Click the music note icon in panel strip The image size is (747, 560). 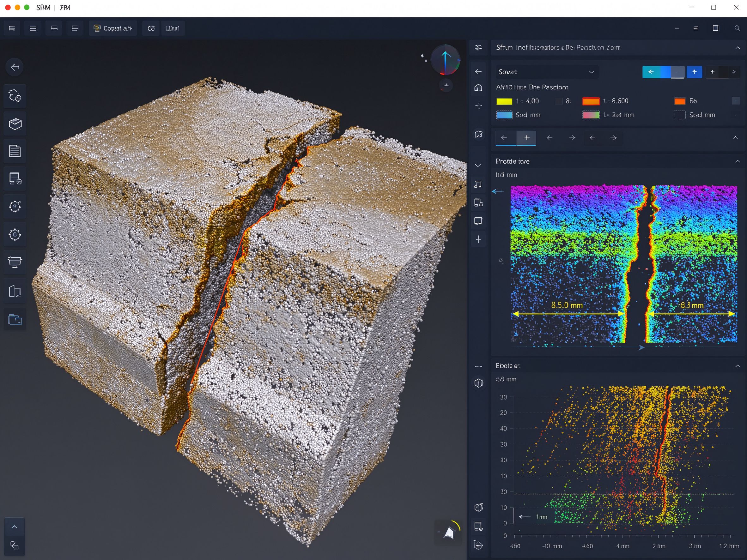(x=478, y=184)
